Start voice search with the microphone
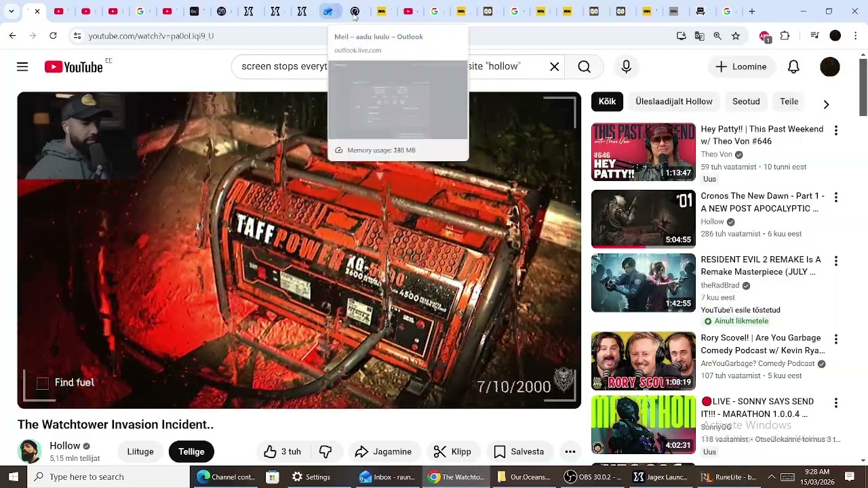This screenshot has width=868, height=488. coord(626,66)
